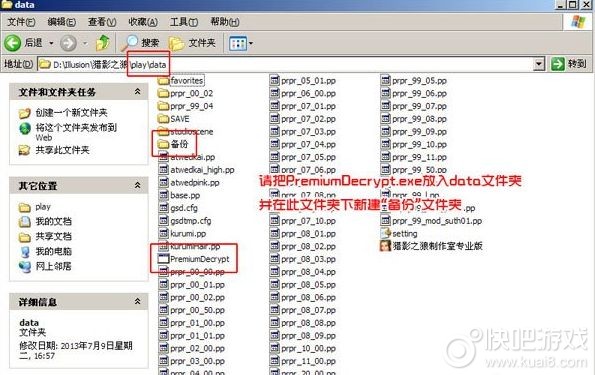Click 创建一个新文件夹 link
595x375 pixels.
71,112
